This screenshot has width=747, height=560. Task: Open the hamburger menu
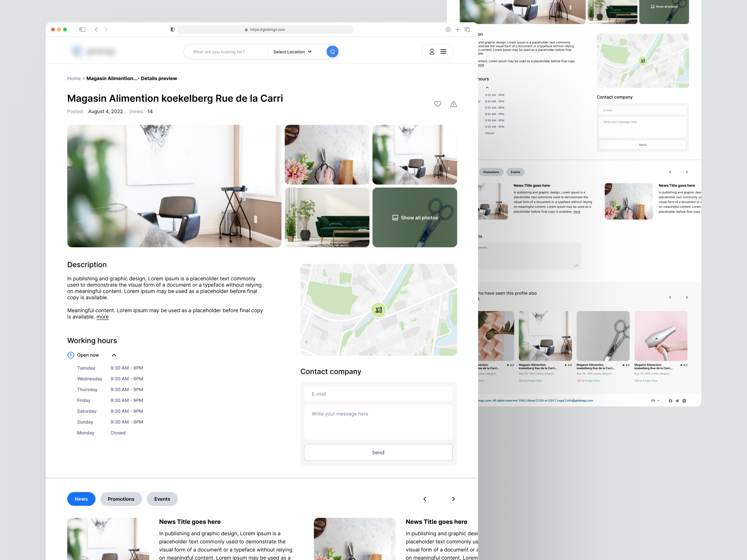pyautogui.click(x=443, y=51)
